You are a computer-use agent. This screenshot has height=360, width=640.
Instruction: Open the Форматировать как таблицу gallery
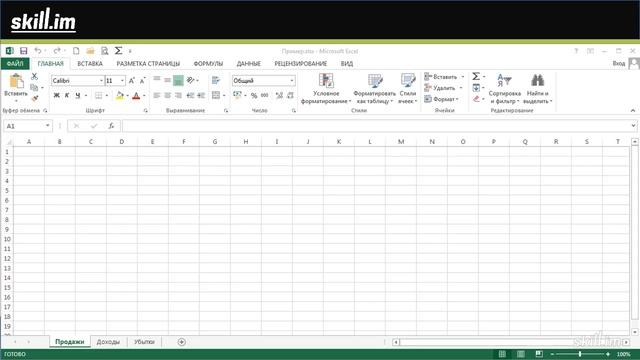[374, 89]
